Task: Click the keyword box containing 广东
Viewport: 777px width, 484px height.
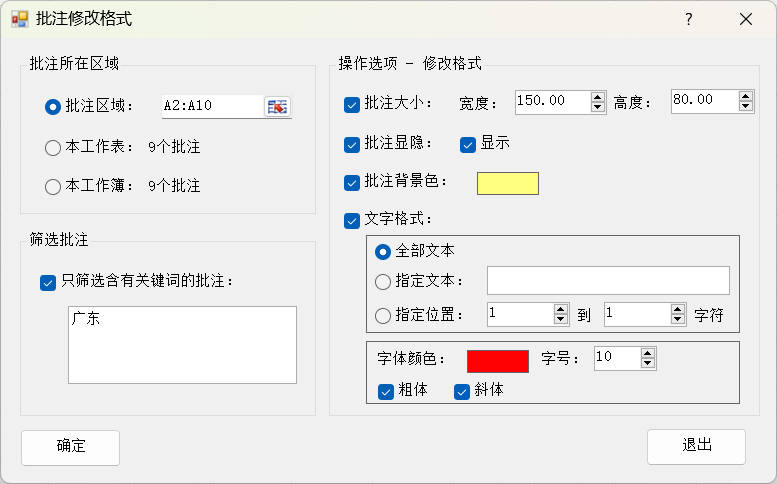Action: 182,344
